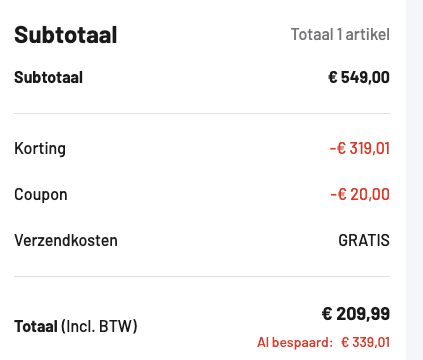Click the empty space between Coupon and its amount
The height and width of the screenshot is (360, 423).
coord(199,195)
